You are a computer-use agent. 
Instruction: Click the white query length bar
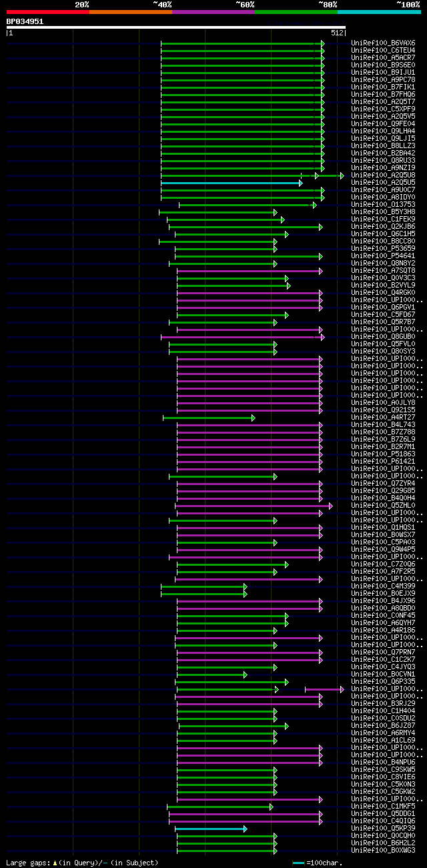176,27
